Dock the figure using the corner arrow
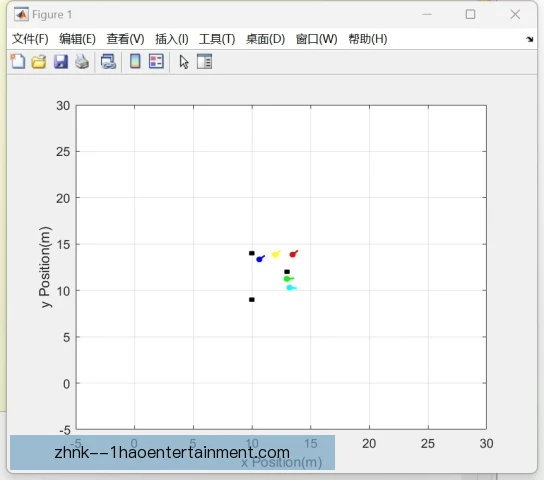This screenshot has height=480, width=544. tap(529, 39)
